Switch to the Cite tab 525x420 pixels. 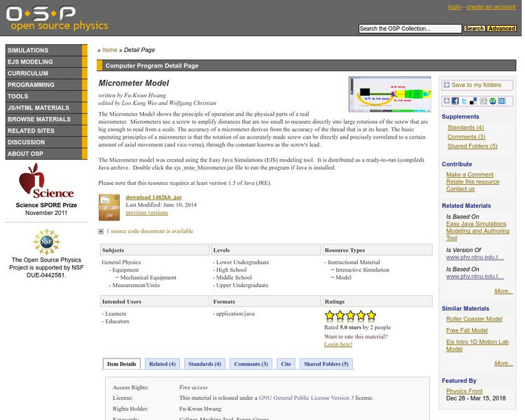pos(286,364)
